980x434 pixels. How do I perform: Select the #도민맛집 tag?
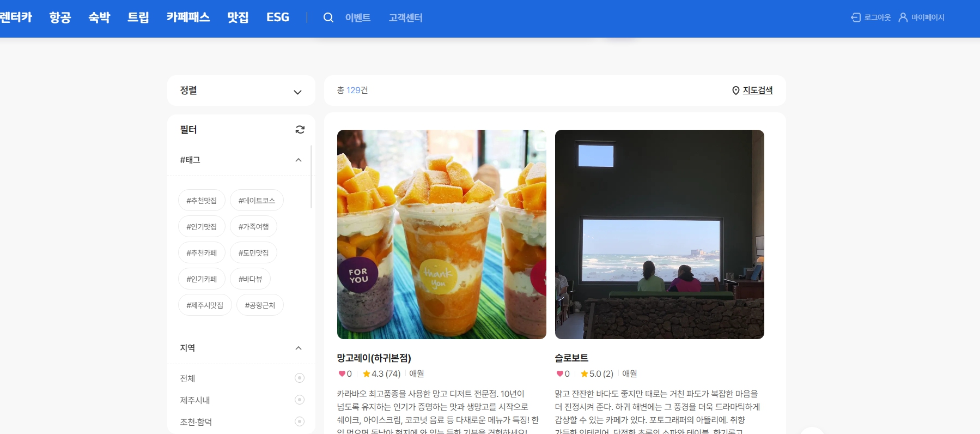253,252
